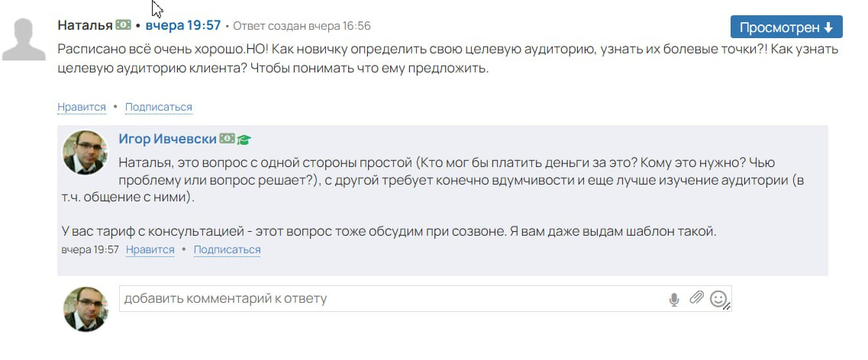
Task: Open Игорь's avatar photo in the reply
Action: click(x=84, y=153)
